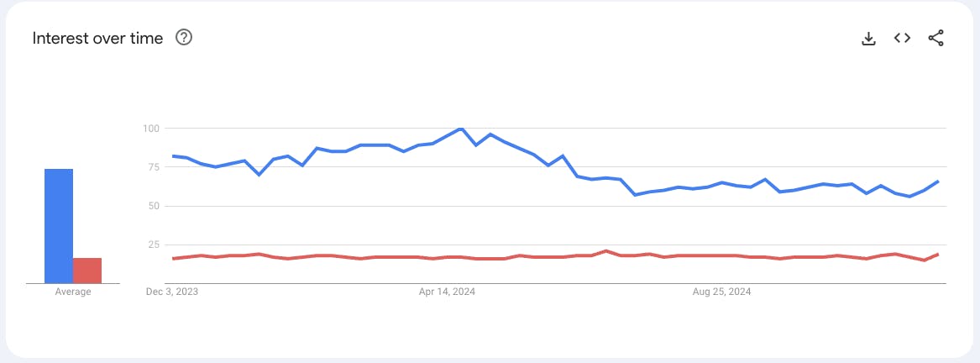Screen dimensions: 980x363
Task: Click the Average label under the bars
Action: 73,292
